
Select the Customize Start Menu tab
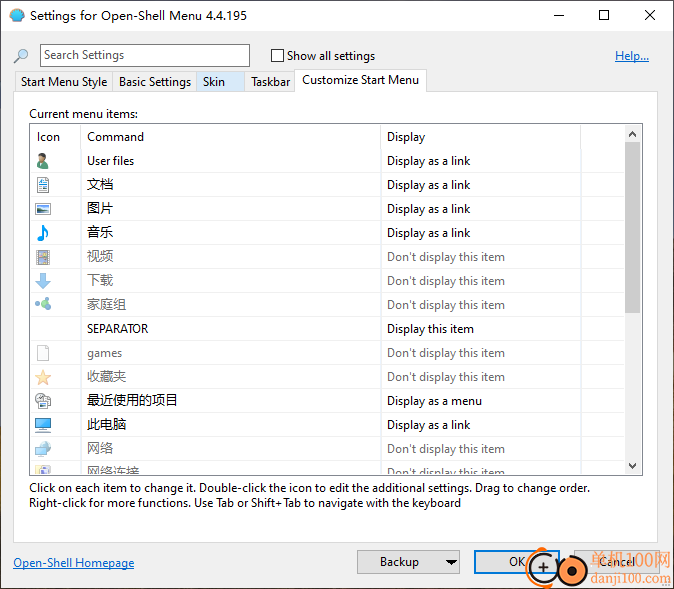(x=360, y=80)
